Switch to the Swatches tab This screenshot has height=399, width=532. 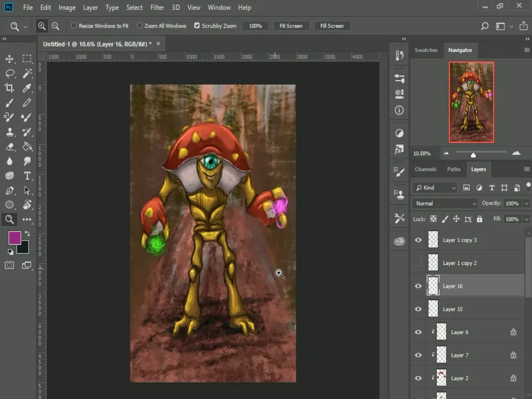[426, 50]
